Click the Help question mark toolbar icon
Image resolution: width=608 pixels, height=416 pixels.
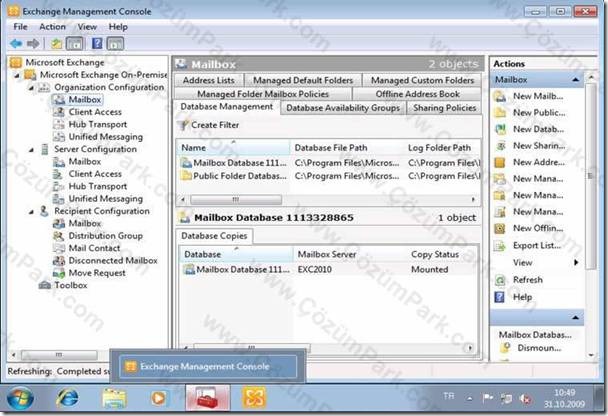click(97, 43)
